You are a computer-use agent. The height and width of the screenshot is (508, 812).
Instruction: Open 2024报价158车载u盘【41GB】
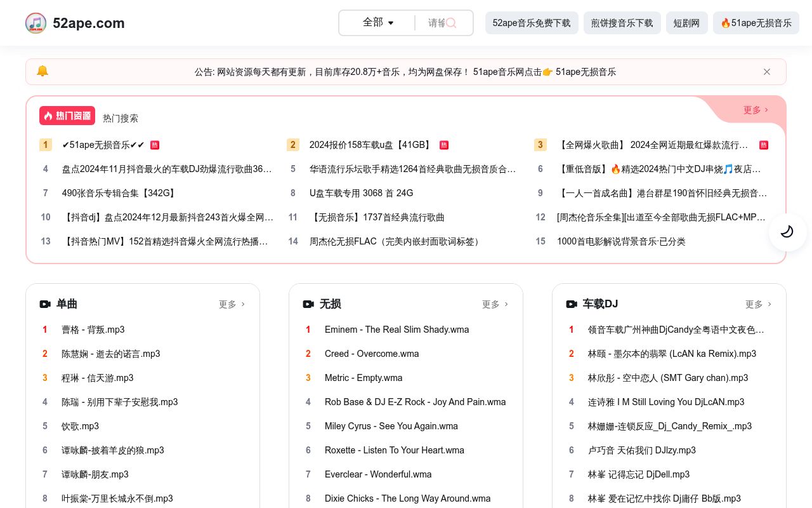(x=371, y=145)
